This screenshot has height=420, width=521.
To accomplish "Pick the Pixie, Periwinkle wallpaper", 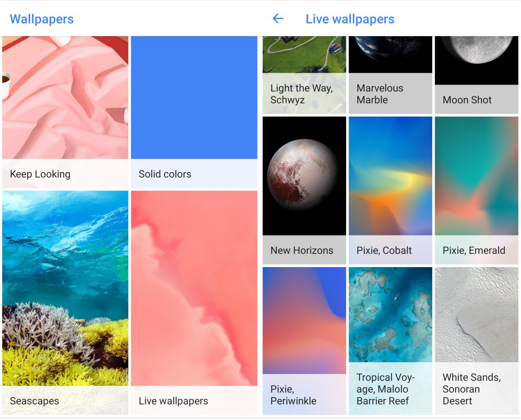I will tap(304, 341).
